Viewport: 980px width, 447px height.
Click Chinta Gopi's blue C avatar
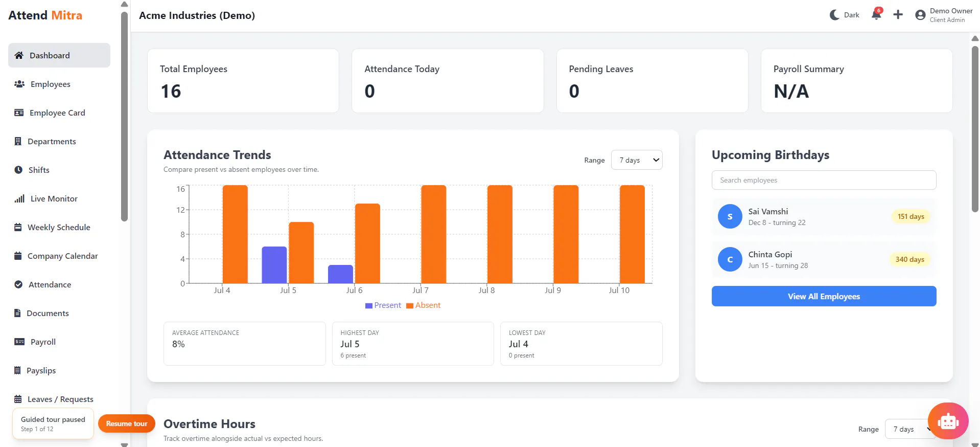(x=730, y=259)
